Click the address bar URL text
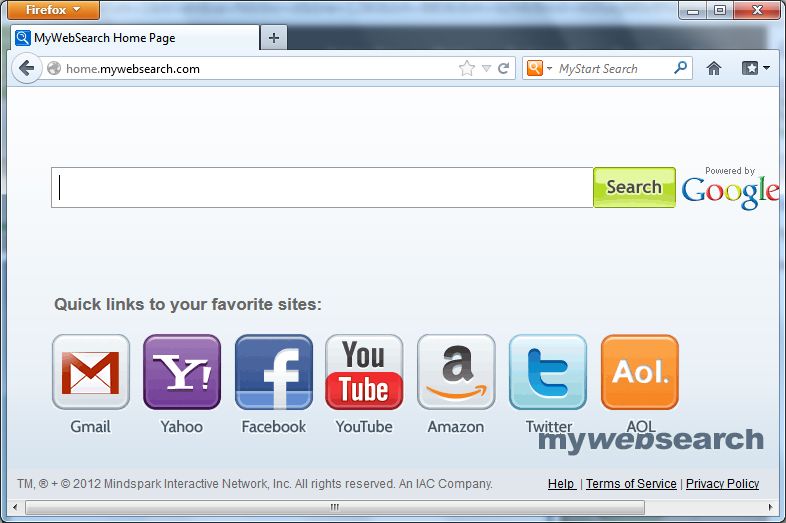 point(133,69)
